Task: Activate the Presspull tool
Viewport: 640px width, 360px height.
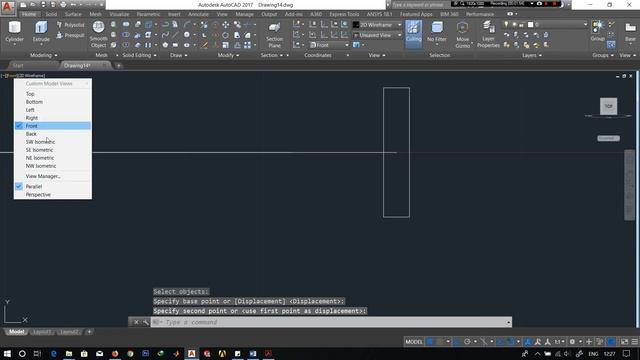Action: tap(70, 36)
